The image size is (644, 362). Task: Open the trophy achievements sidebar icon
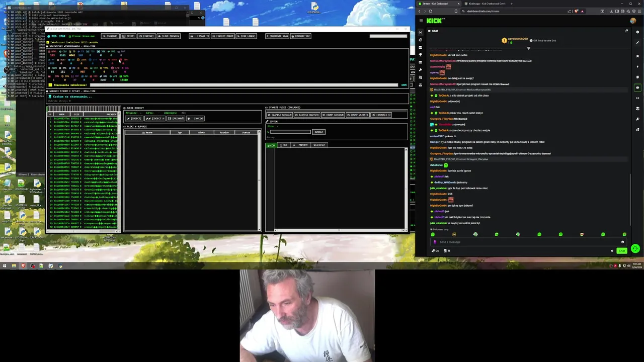(x=421, y=55)
